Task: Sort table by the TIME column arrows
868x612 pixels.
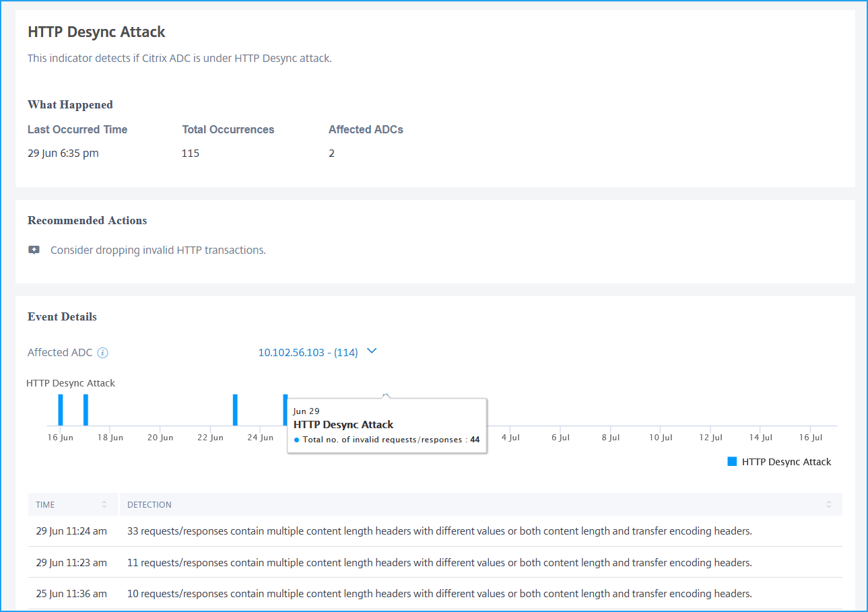Action: 104,504
